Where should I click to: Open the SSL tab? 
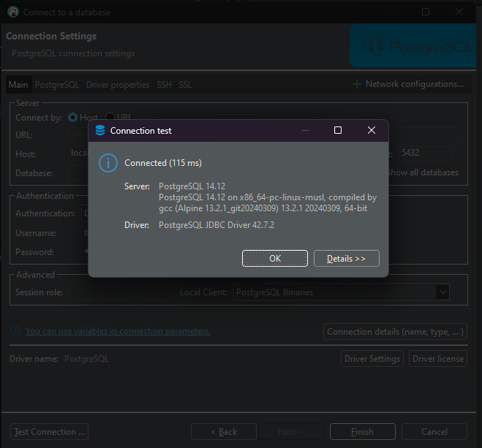[185, 85]
